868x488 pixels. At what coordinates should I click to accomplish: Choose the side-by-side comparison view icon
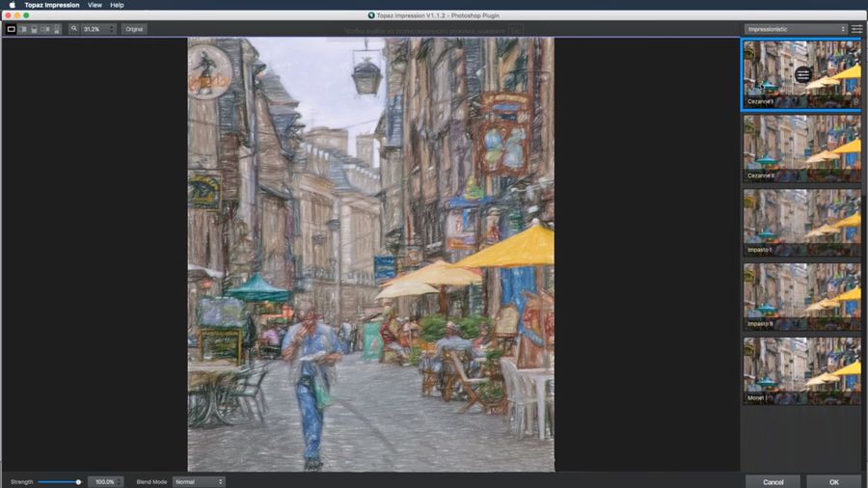45,29
